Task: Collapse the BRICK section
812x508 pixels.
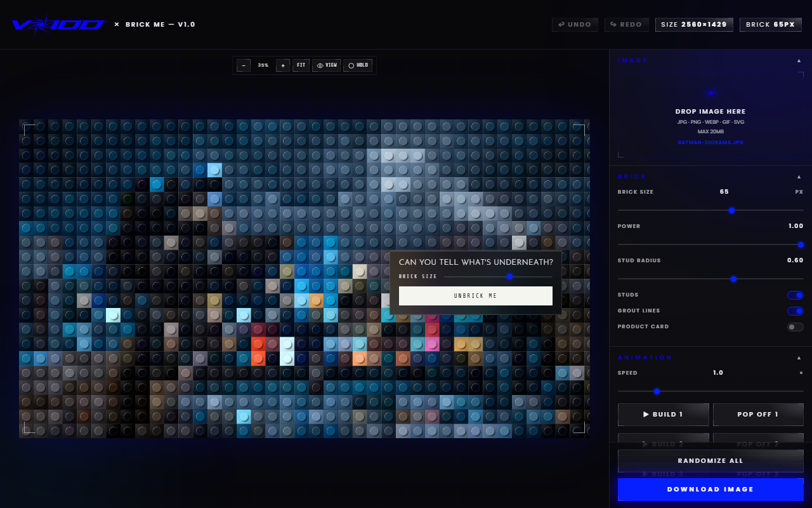Action: (799, 177)
